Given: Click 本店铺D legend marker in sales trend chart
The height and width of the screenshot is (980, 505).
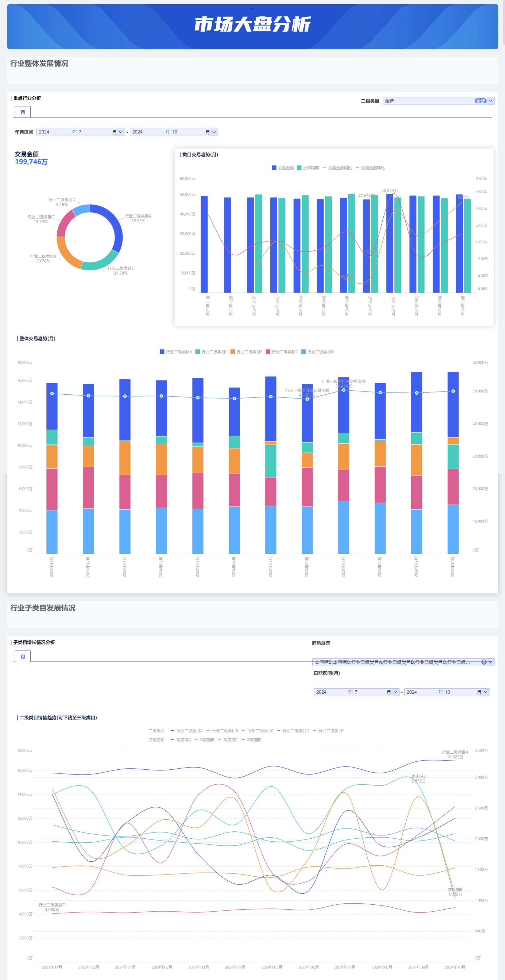Looking at the screenshot, I should point(244,740).
